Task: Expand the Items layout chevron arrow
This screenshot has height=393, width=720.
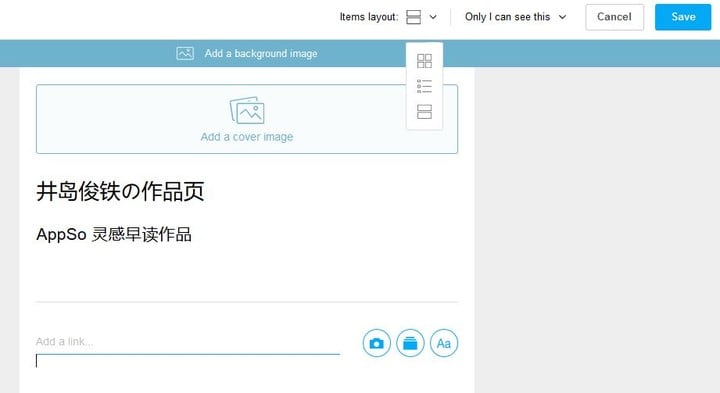Action: click(433, 17)
